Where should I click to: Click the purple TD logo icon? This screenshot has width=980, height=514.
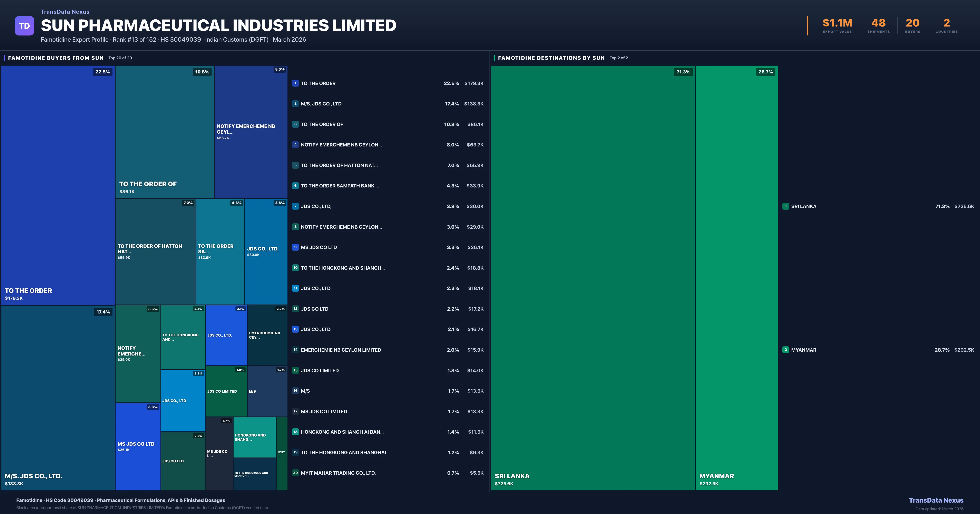click(24, 26)
